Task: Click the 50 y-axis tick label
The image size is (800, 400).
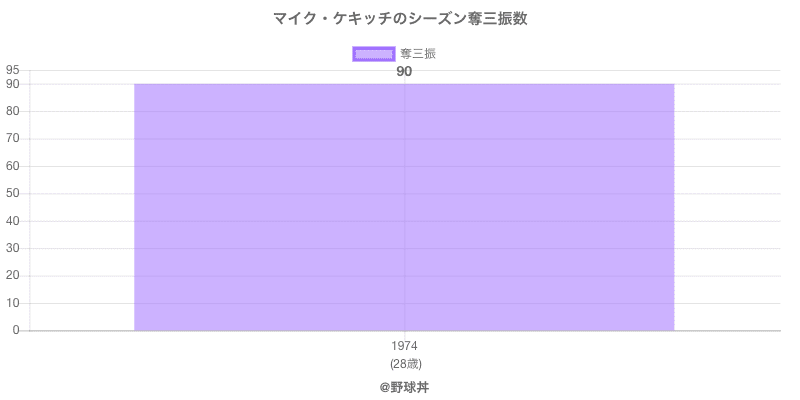Action: [x=13, y=193]
